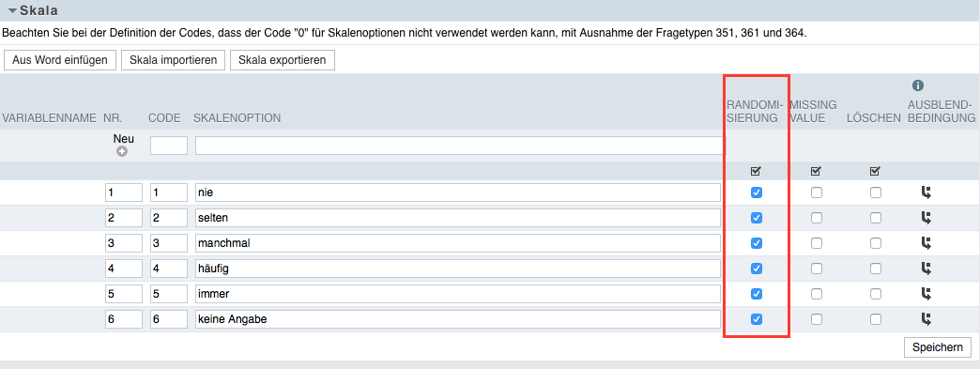The width and height of the screenshot is (980, 369).
Task: Select all in Randomisierung column header icon
Action: coord(756,171)
